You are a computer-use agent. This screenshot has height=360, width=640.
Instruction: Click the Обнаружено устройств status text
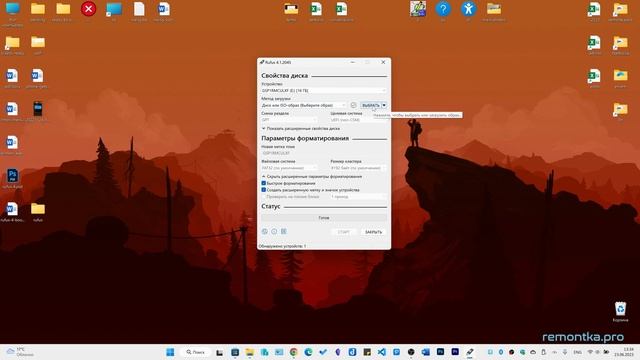point(282,246)
